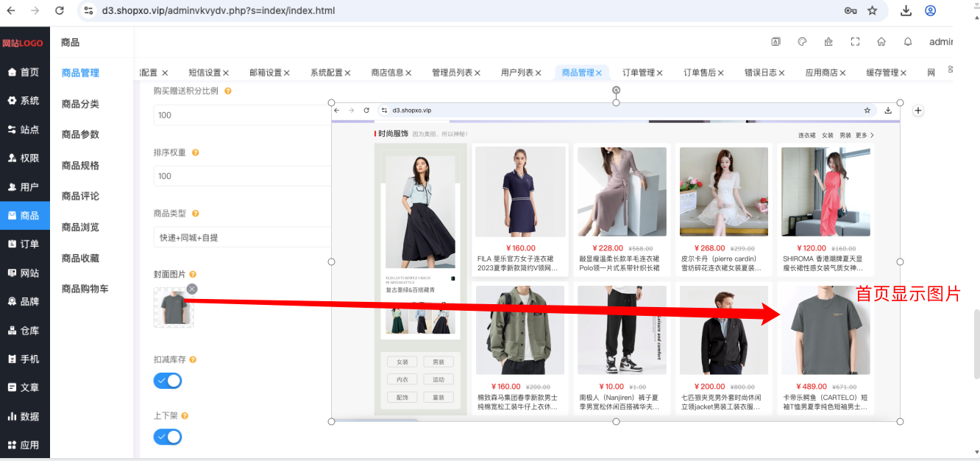Viewport: 980px width, 461px height.
Task: Click the cover image t-shirt thumbnail
Action: 174,307
